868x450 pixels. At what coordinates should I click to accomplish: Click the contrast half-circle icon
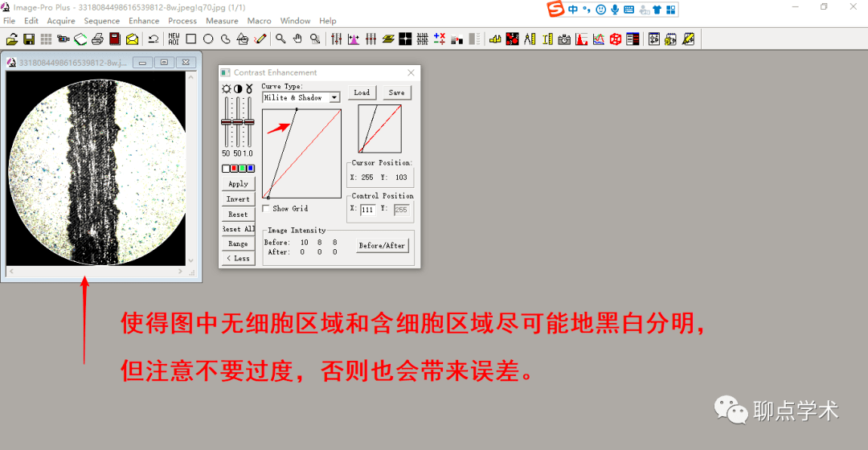click(x=238, y=88)
